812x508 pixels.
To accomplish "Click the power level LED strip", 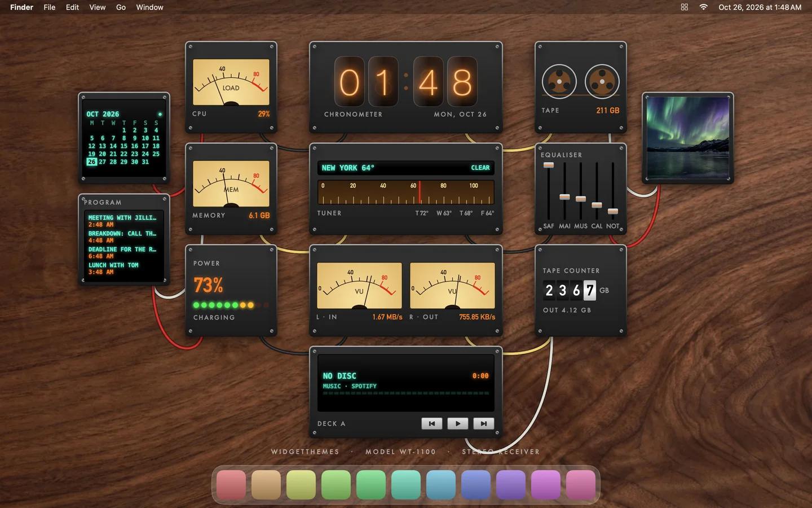I will (231, 305).
